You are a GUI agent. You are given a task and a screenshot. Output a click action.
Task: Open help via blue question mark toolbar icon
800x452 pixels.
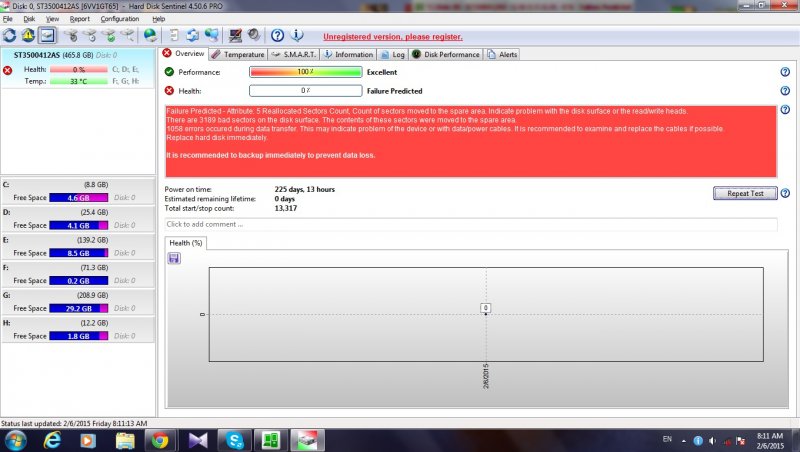point(278,36)
